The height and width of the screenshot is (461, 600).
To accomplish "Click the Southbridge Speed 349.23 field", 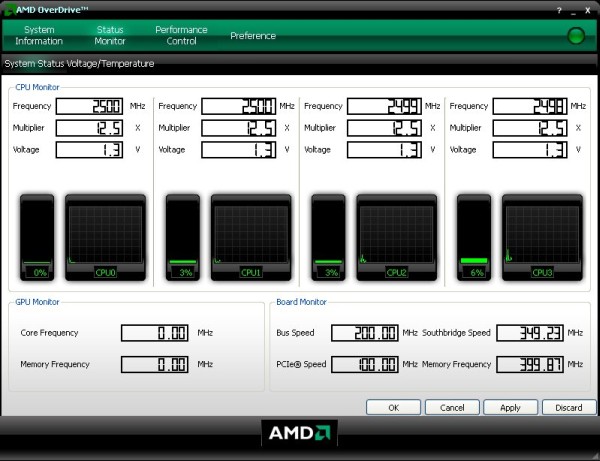I will pyautogui.click(x=530, y=333).
